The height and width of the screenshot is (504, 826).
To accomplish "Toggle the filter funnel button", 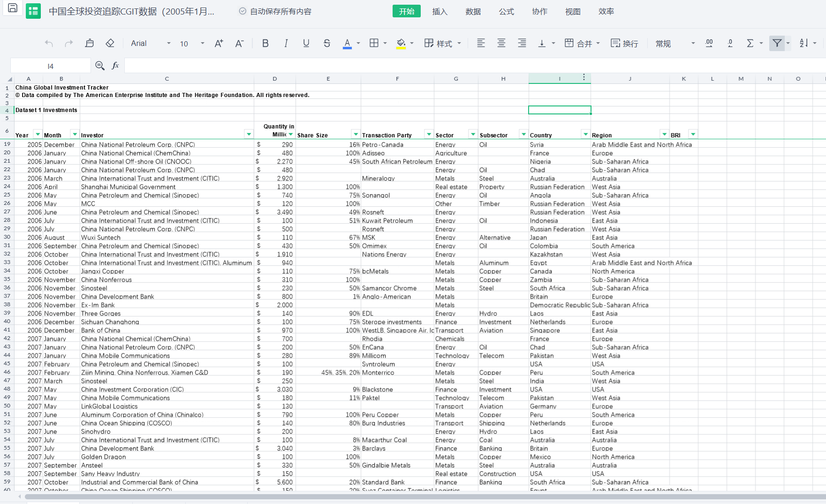I will (777, 44).
